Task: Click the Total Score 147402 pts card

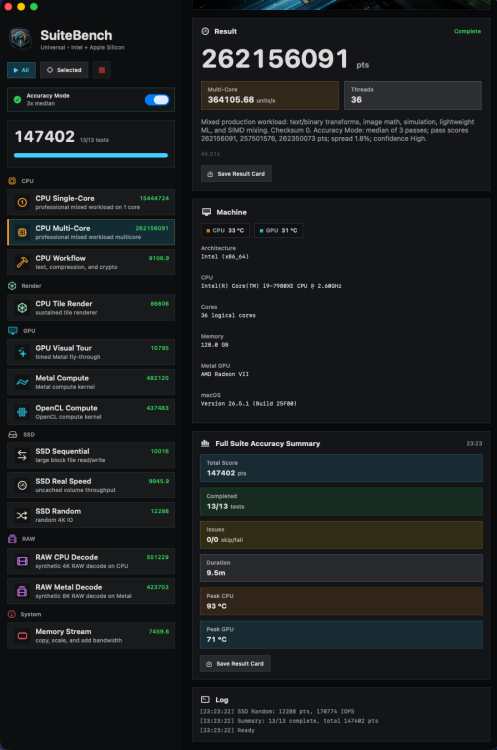Action: [x=341, y=468]
